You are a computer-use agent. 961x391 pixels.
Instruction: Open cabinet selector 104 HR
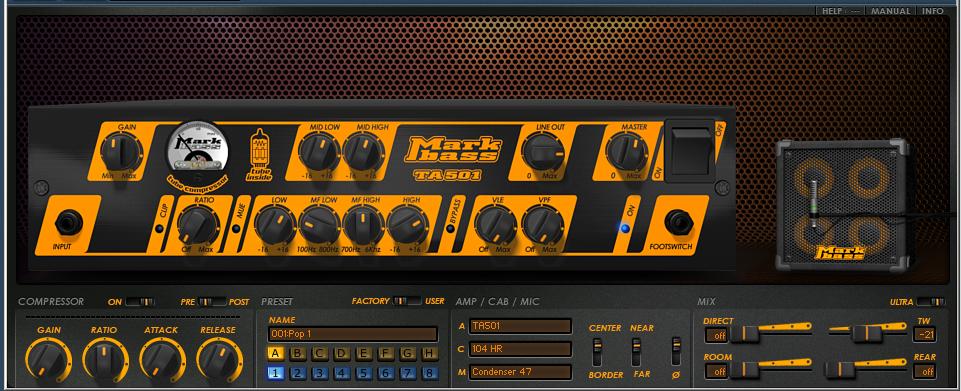(x=520, y=349)
